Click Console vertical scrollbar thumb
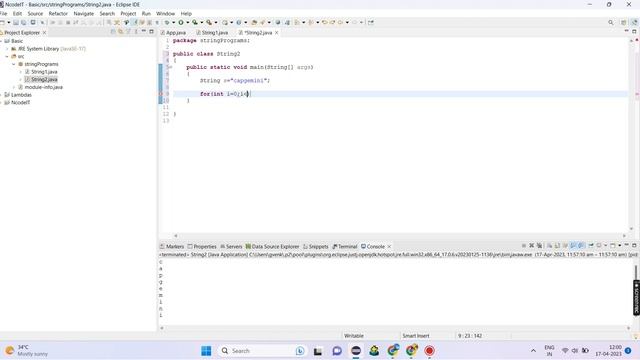This screenshot has height=360, width=640. 636,272
